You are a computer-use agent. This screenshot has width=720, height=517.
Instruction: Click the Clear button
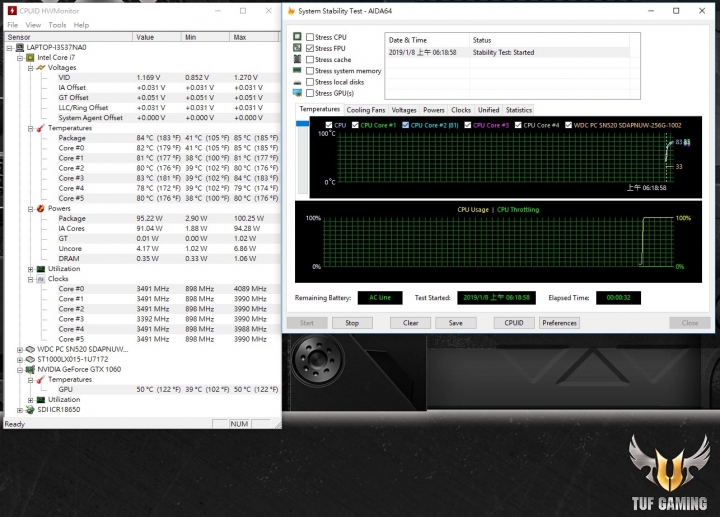[x=411, y=323]
